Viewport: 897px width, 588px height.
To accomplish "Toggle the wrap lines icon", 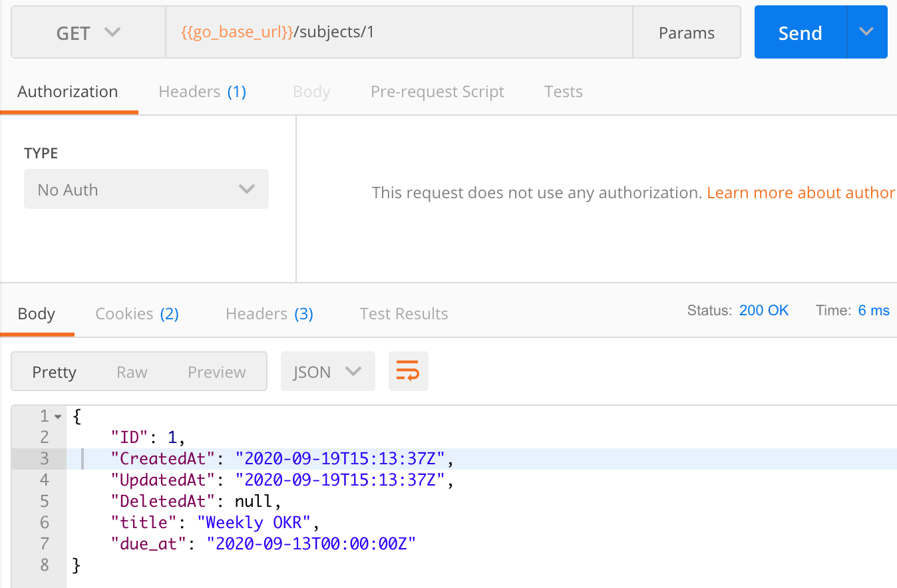I will click(408, 371).
